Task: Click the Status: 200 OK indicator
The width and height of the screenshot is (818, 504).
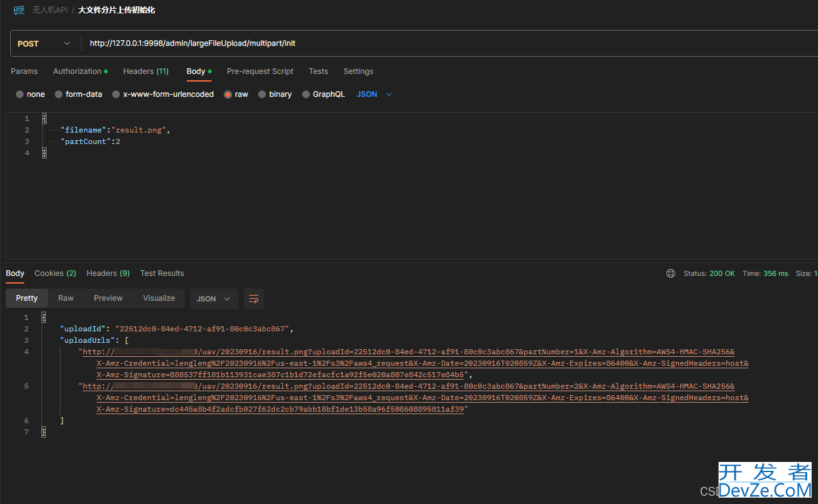Action: coord(709,273)
